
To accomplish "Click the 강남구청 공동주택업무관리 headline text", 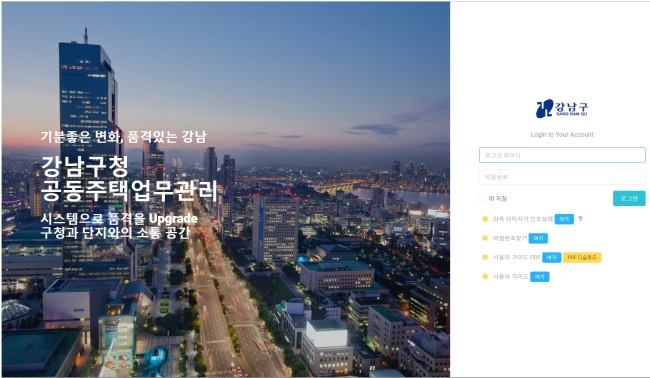I will 129,179.
